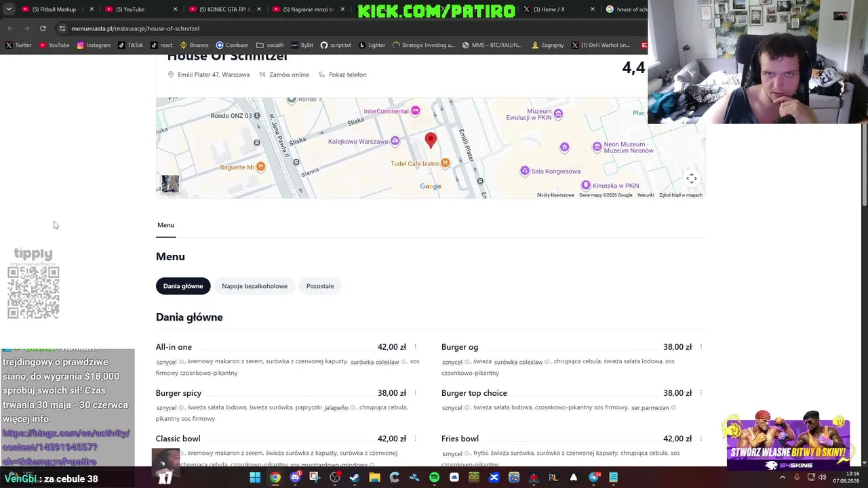This screenshot has height=488, width=868.
Task: Show hidden system tray icons
Action: pyautogui.click(x=782, y=477)
